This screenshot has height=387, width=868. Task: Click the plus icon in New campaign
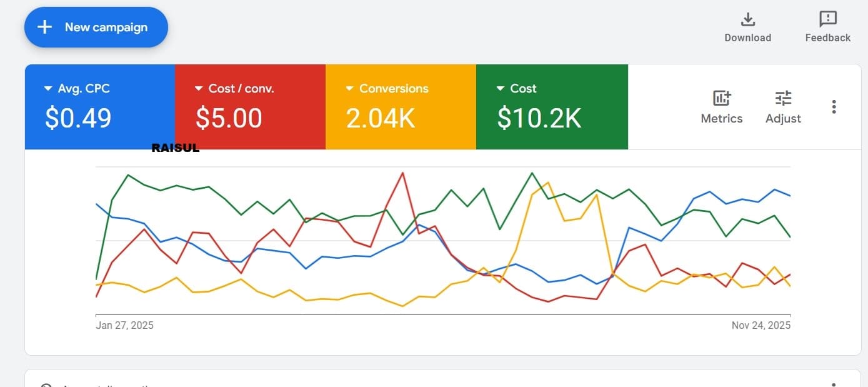pos(44,28)
